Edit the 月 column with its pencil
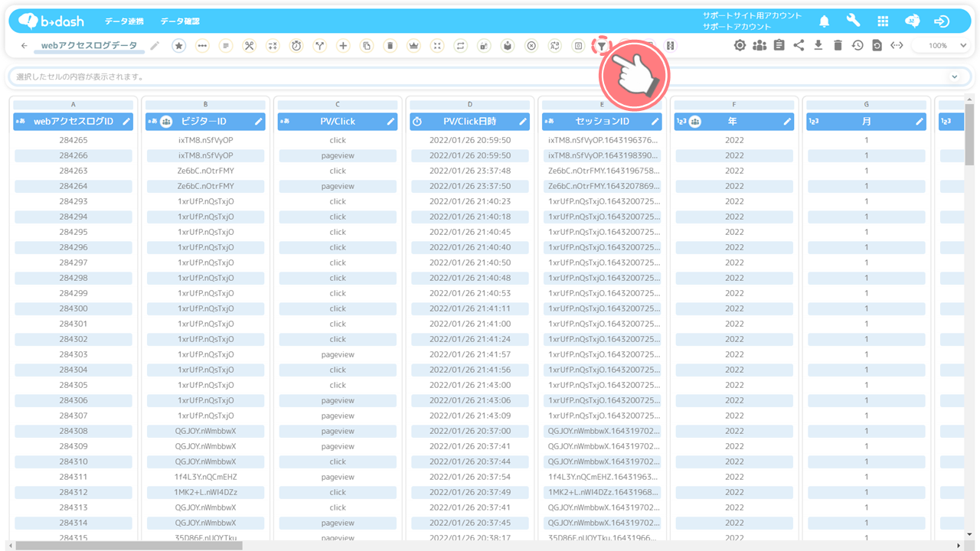This screenshot has width=980, height=551. 920,121
